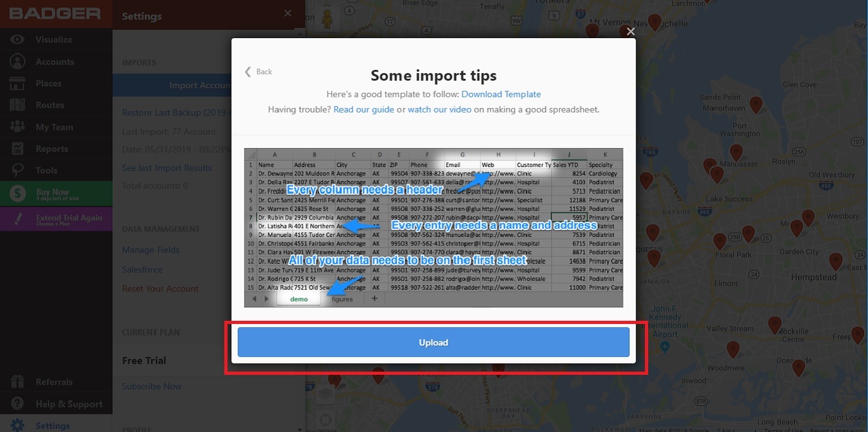
Task: Click the Free Trial plan text
Action: (144, 360)
